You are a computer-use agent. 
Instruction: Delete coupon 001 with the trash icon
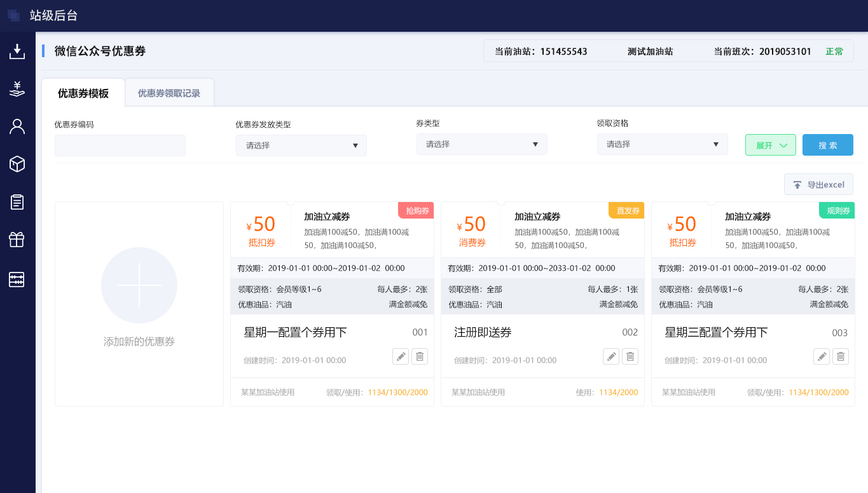pyautogui.click(x=420, y=356)
